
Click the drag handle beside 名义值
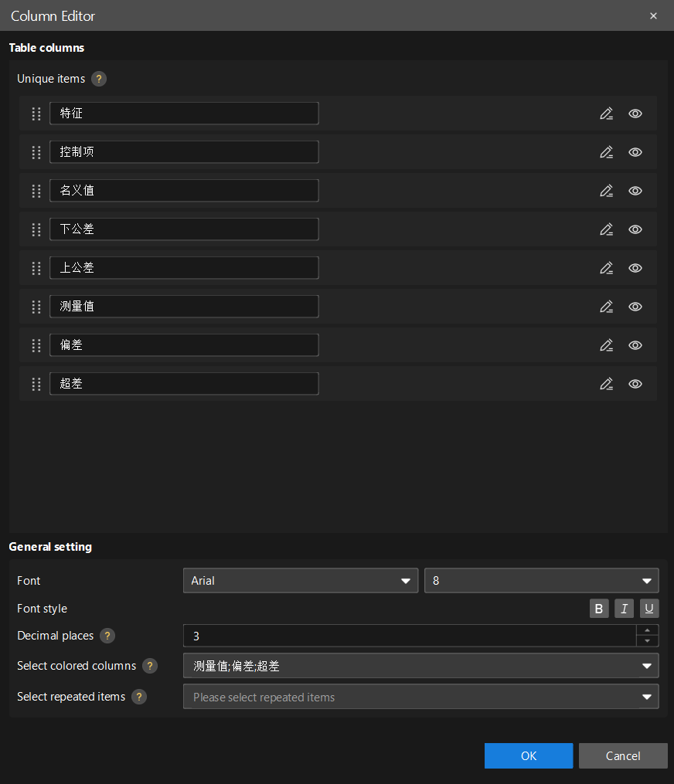pyautogui.click(x=36, y=190)
